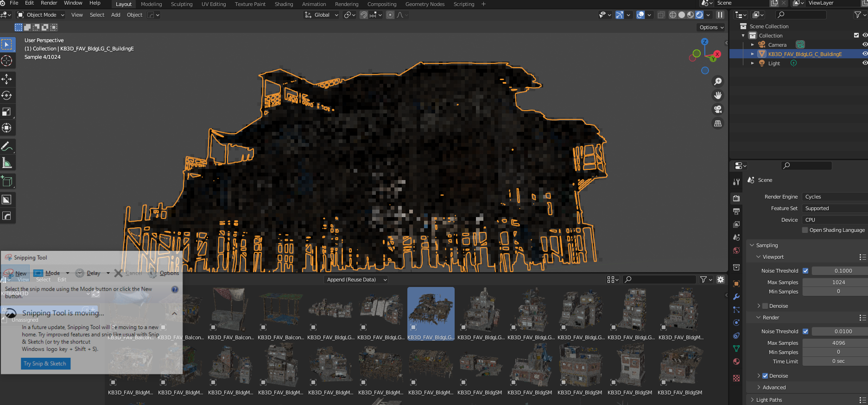Open the Render properties tab icon
This screenshot has width=868, height=405.
coord(736,198)
